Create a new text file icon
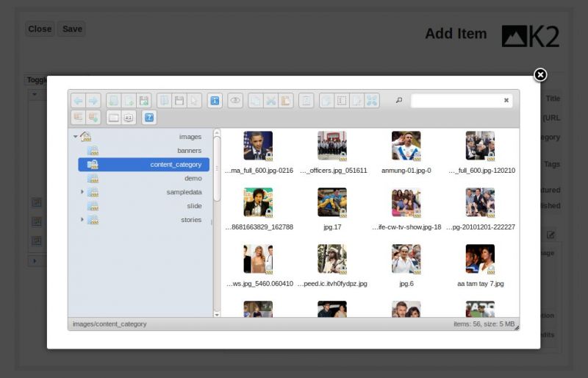Screen dimensions: 588x378 (129, 101)
